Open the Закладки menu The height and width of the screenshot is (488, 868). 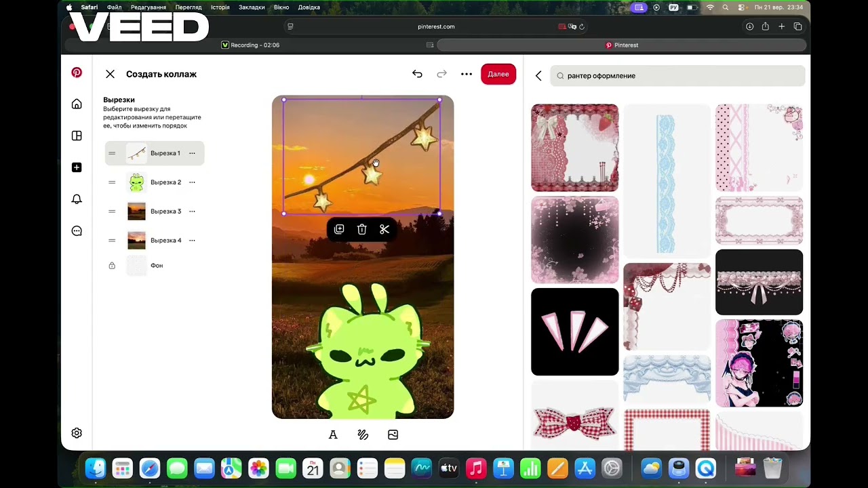click(252, 7)
